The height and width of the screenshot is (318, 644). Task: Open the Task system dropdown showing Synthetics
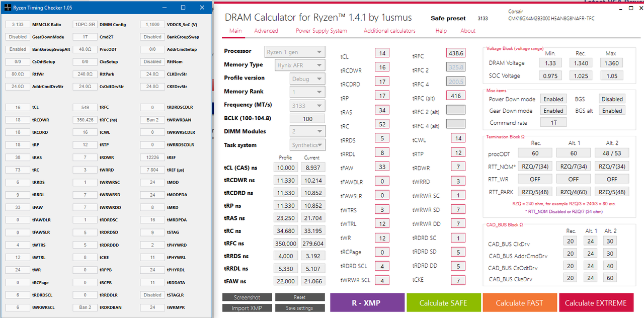[308, 145]
